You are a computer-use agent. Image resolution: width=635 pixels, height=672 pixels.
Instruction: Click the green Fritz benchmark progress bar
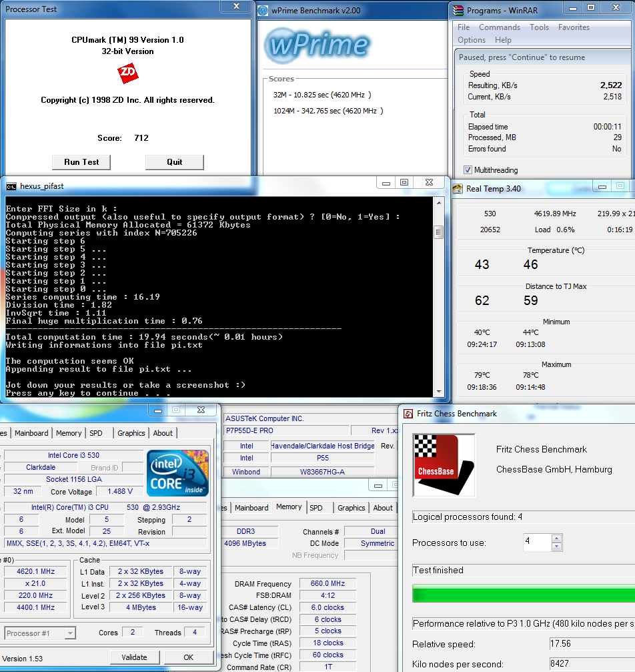point(524,594)
